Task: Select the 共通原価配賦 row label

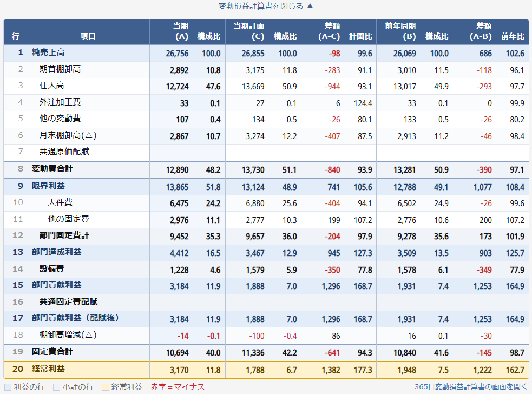Action: 64,152
